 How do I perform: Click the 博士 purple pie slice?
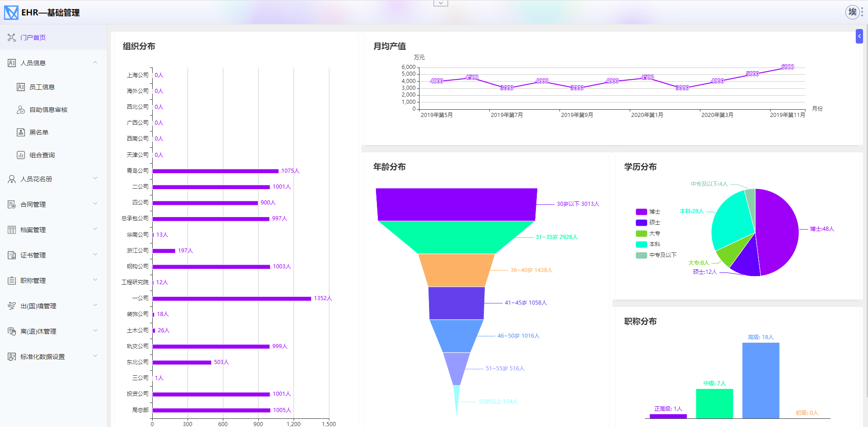pyautogui.click(x=777, y=231)
